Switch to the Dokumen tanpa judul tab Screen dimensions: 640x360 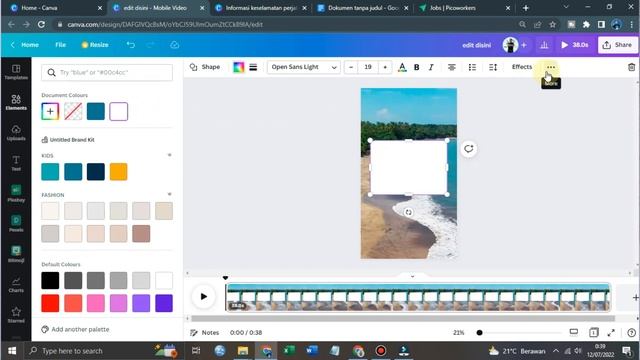363,8
